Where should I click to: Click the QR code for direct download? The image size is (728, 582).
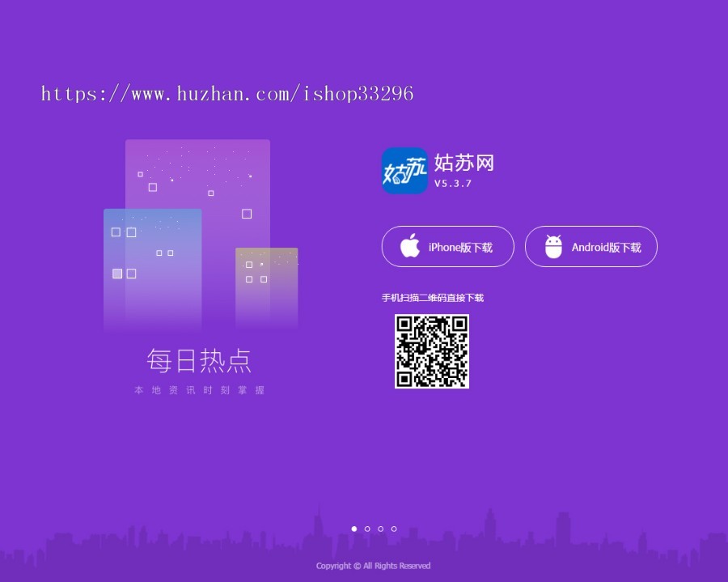click(x=432, y=351)
